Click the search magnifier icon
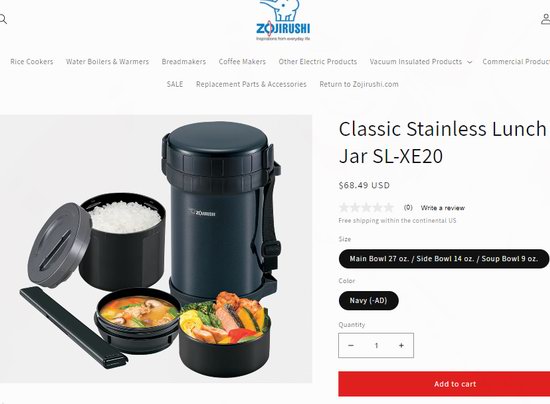 [3, 19]
